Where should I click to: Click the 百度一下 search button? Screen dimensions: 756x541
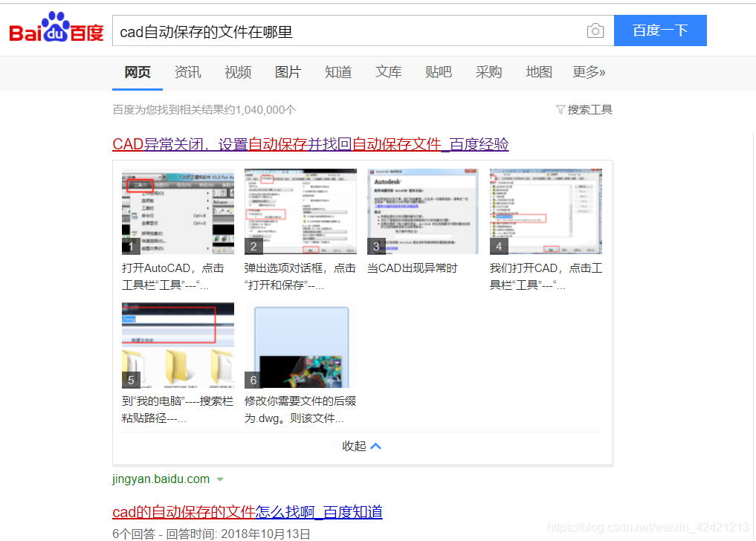click(x=660, y=31)
